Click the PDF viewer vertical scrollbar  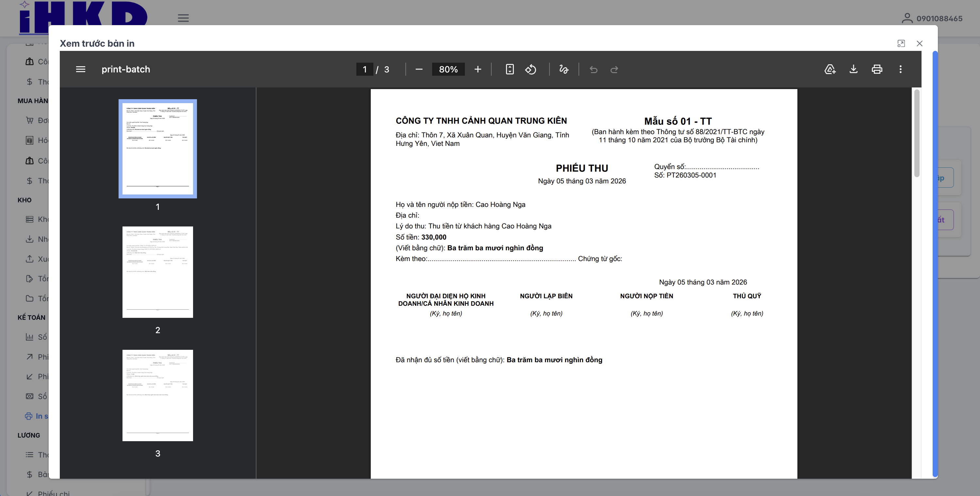pyautogui.click(x=917, y=133)
